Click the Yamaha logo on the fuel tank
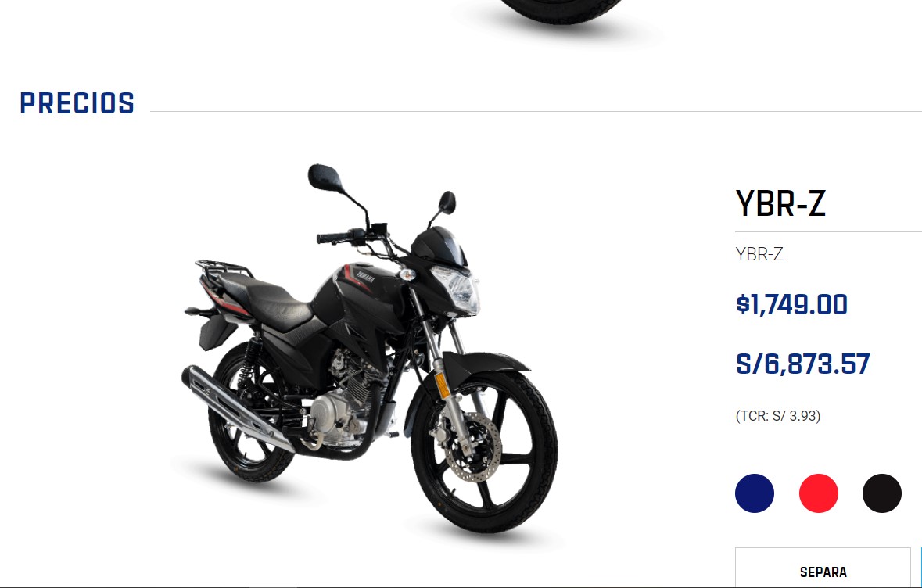 click(365, 276)
